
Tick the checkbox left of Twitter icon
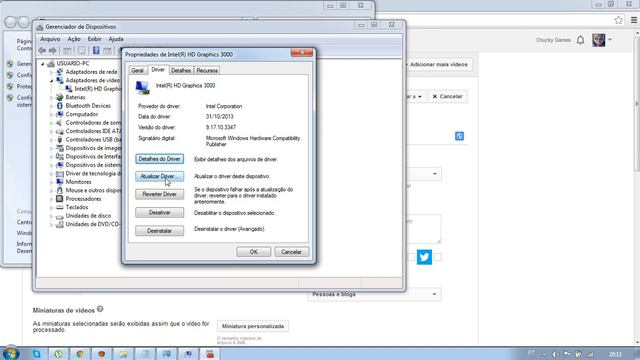click(x=411, y=257)
